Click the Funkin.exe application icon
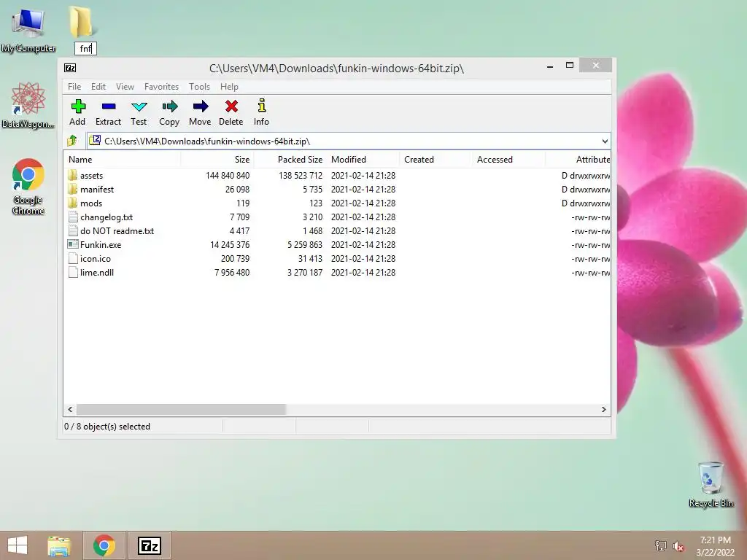The height and width of the screenshot is (560, 747). click(73, 244)
